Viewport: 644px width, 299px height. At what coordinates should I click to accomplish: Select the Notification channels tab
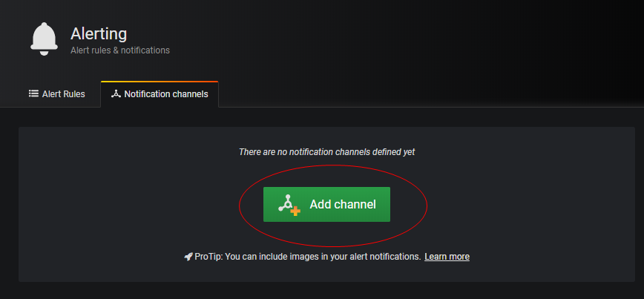[160, 94]
